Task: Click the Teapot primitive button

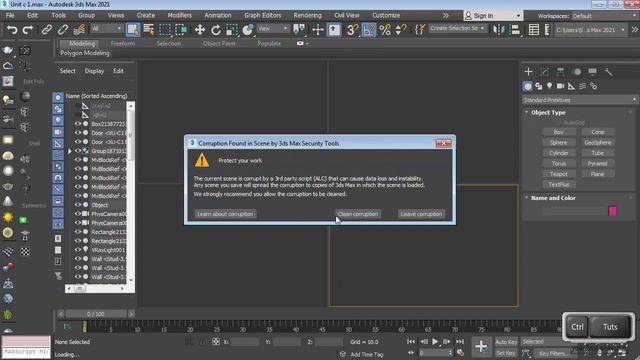Action: point(559,174)
